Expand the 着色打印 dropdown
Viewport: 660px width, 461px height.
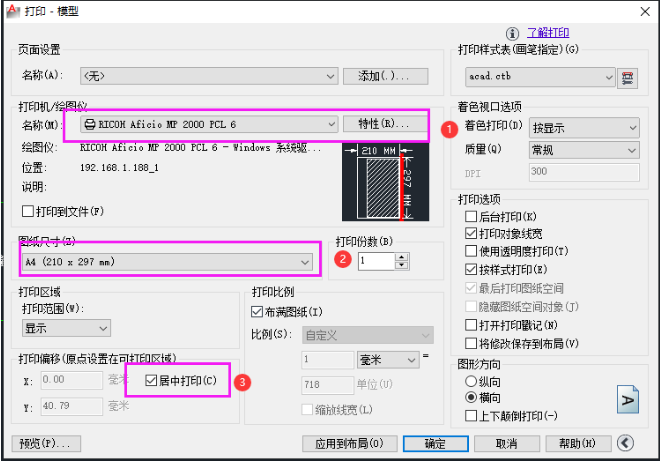[x=632, y=127]
